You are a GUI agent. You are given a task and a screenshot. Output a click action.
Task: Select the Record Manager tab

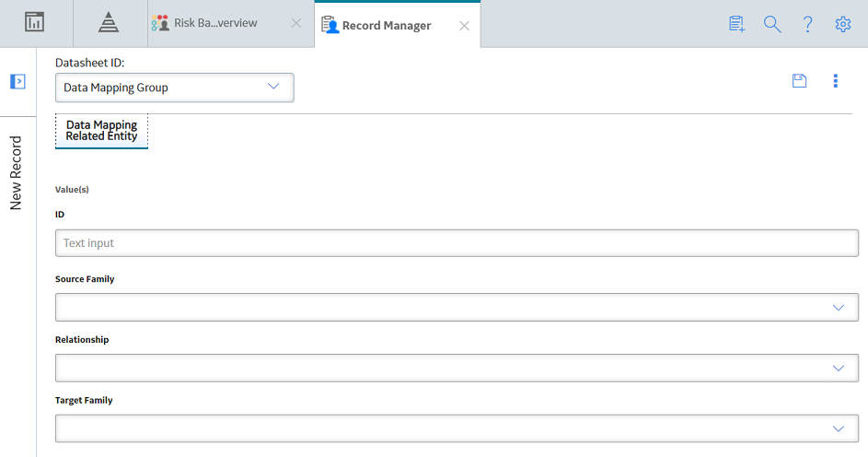[x=387, y=26]
